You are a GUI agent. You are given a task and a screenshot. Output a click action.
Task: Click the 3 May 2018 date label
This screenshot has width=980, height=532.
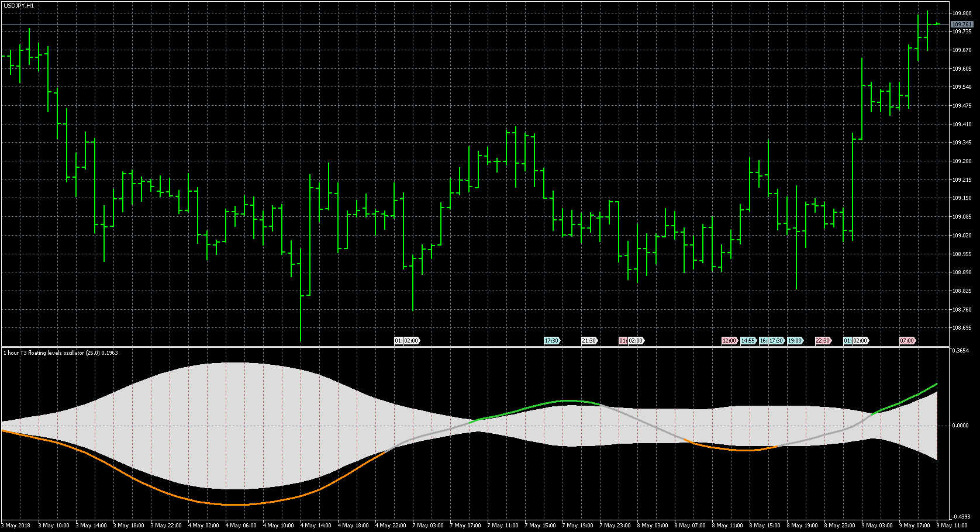[18, 526]
